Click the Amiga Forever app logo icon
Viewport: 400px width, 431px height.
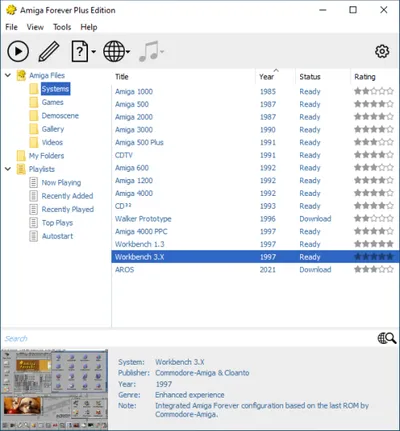click(11, 10)
